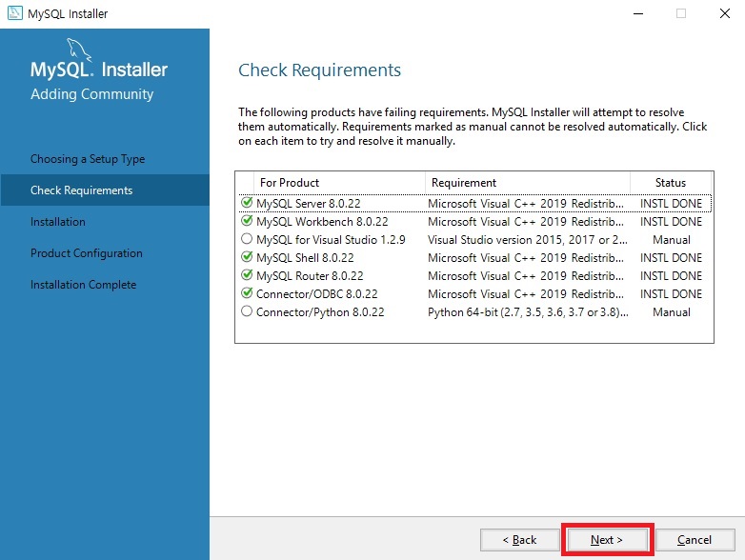Click the empty status circle for Connector/Python 8.0.22

pos(247,311)
